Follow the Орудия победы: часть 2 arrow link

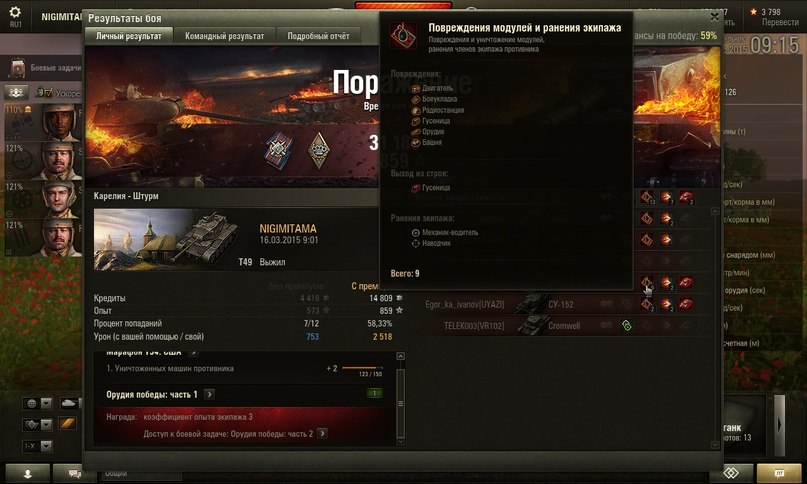322,434
